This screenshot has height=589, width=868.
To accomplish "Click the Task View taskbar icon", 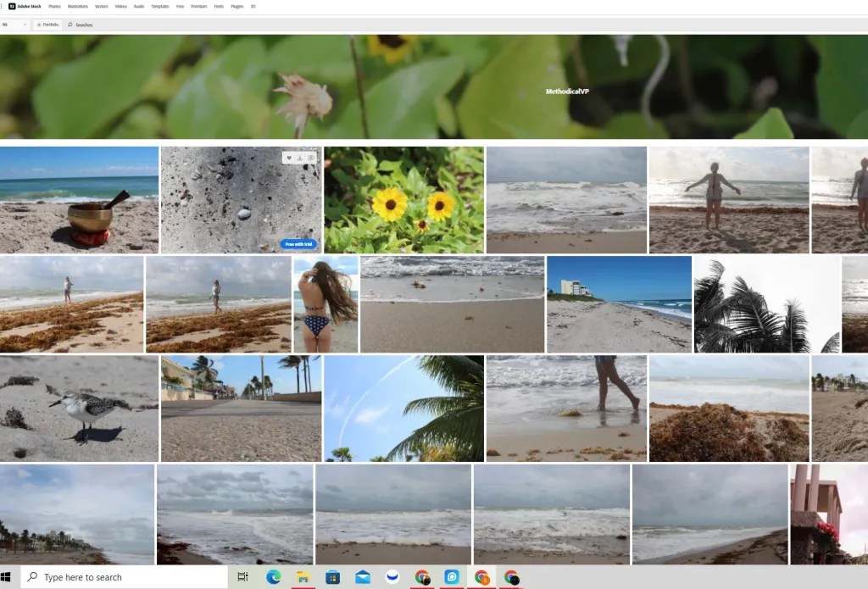I will (x=243, y=577).
